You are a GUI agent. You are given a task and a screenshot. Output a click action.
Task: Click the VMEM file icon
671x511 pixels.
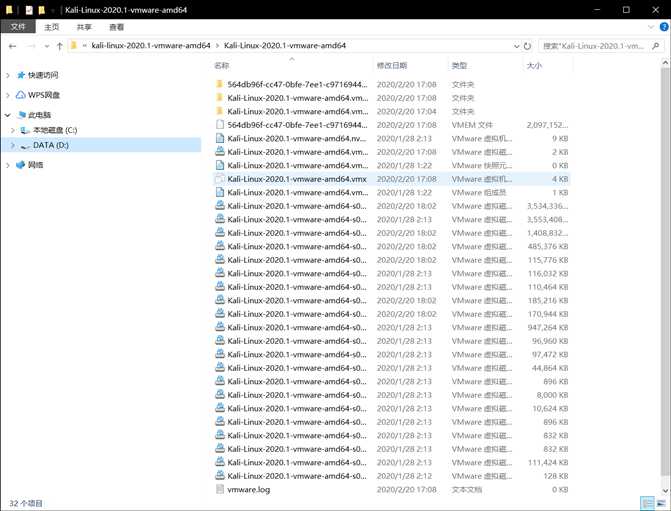[220, 125]
